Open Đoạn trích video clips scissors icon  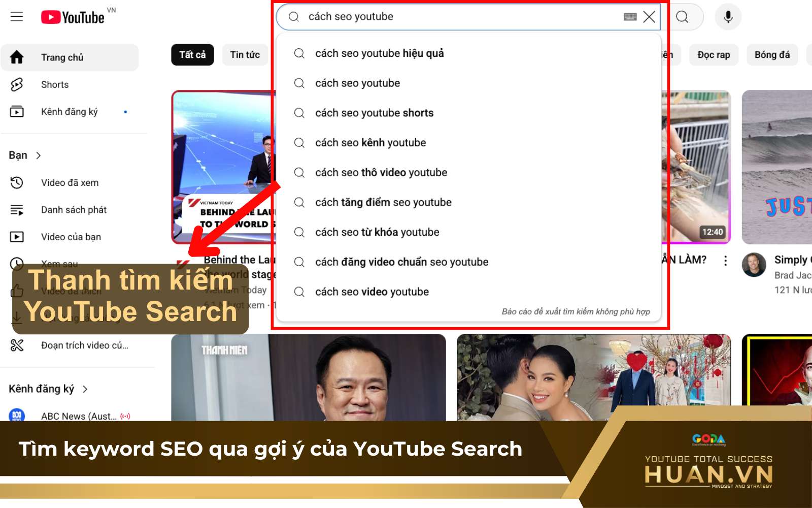coord(17,345)
